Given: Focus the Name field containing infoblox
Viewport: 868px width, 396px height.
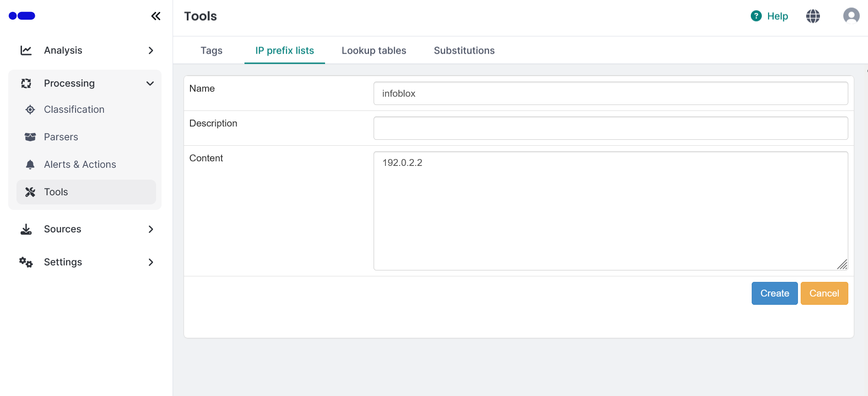Looking at the screenshot, I should pyautogui.click(x=611, y=93).
